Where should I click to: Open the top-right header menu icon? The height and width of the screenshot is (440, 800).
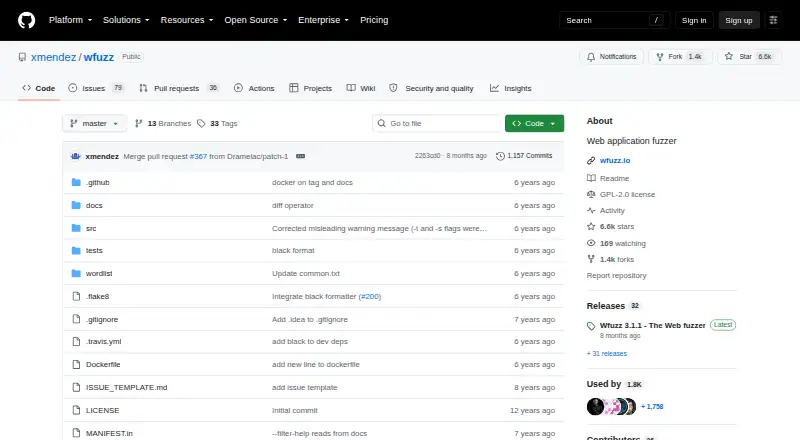[773, 20]
